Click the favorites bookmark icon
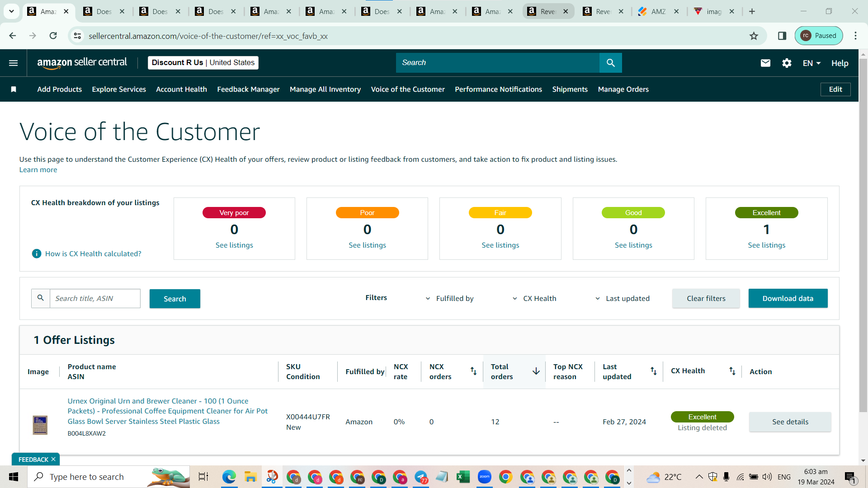868x488 pixels. 14,89
